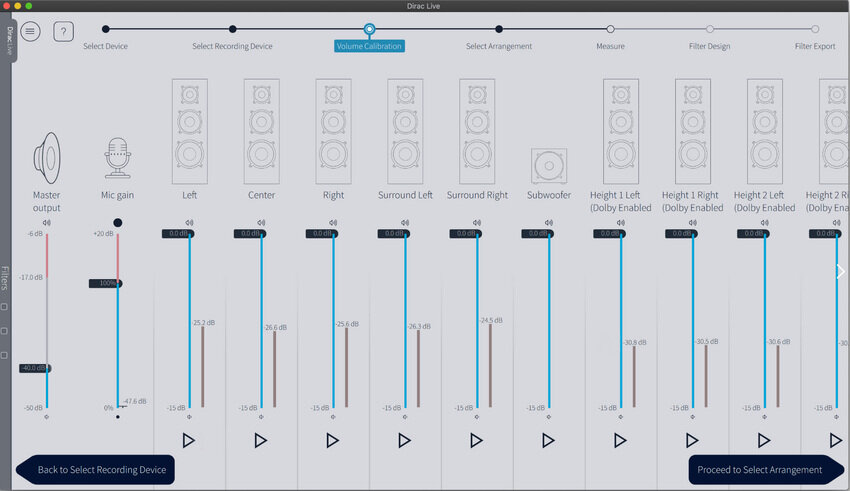Screen dimensions: 850x491
Task: Select the Surround Left speaker icon
Action: coord(405,132)
